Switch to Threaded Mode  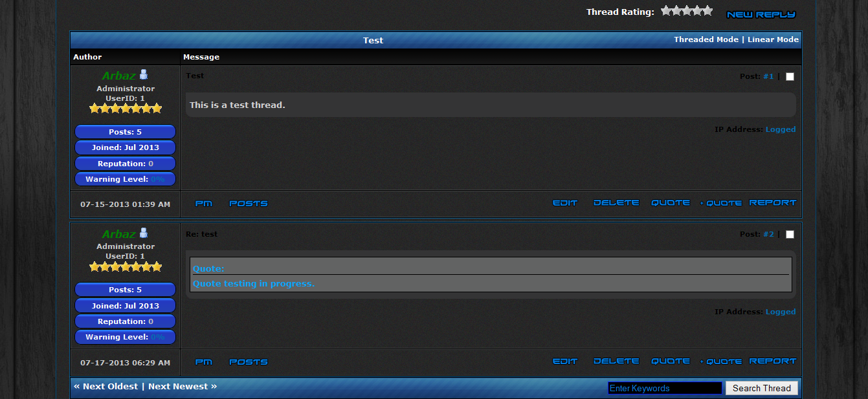click(x=706, y=39)
